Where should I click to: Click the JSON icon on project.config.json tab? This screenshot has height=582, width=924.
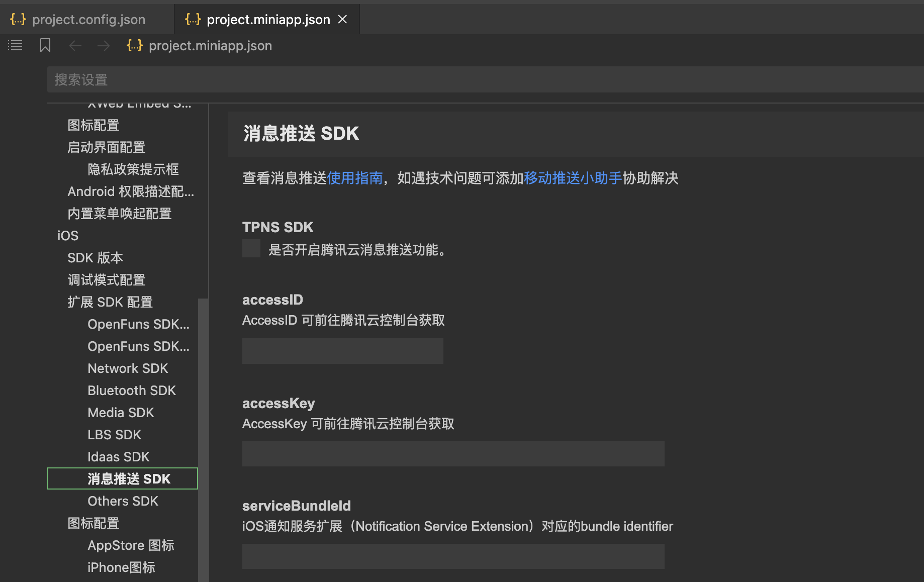18,19
